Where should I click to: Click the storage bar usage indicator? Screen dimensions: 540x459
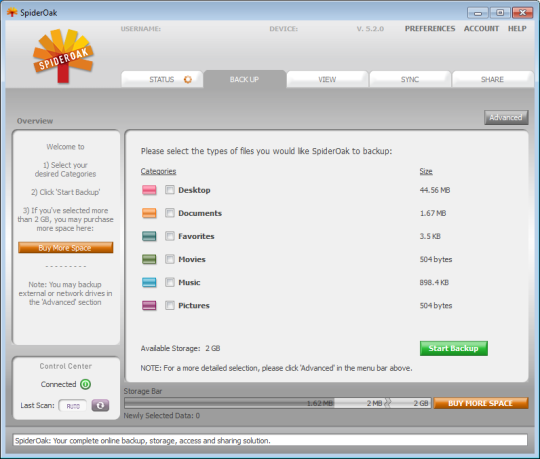point(277,403)
